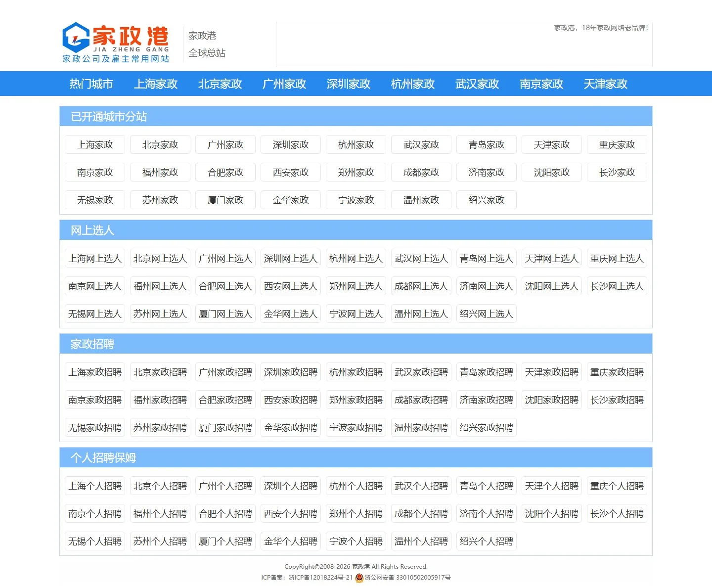
Task: Open the 重庆家政 city site button
Action: click(x=617, y=144)
